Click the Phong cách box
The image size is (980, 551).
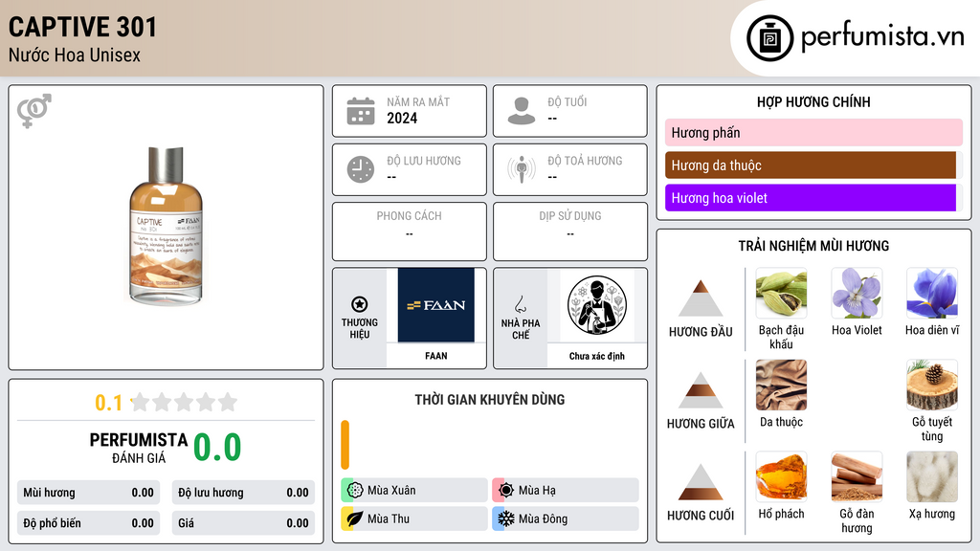click(410, 231)
